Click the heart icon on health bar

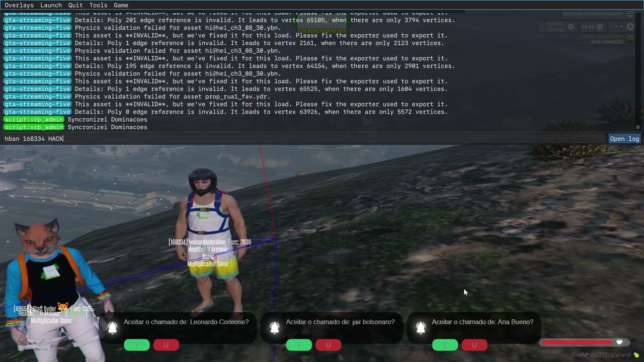[619, 342]
